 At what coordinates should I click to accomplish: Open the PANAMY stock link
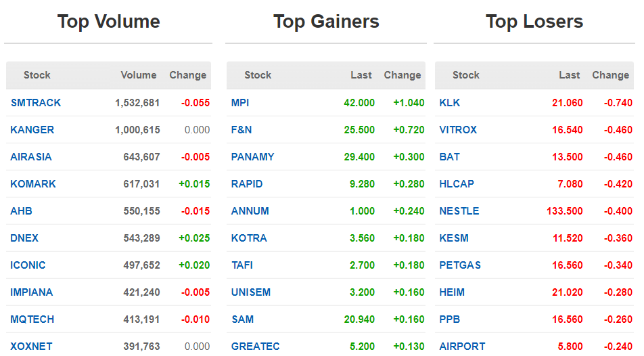coord(252,157)
